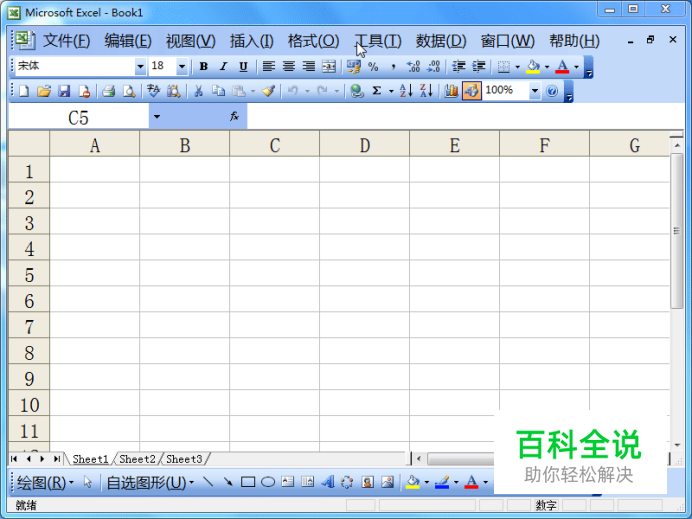The image size is (692, 519).
Task: Apply cell borders button
Action: tap(504, 67)
